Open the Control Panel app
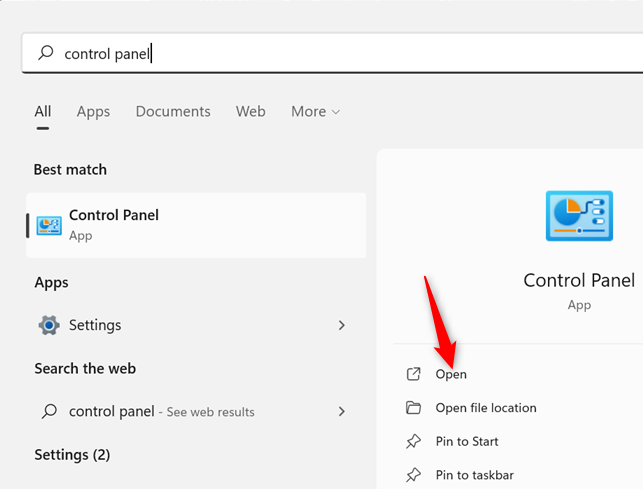This screenshot has height=489, width=643. (x=451, y=374)
